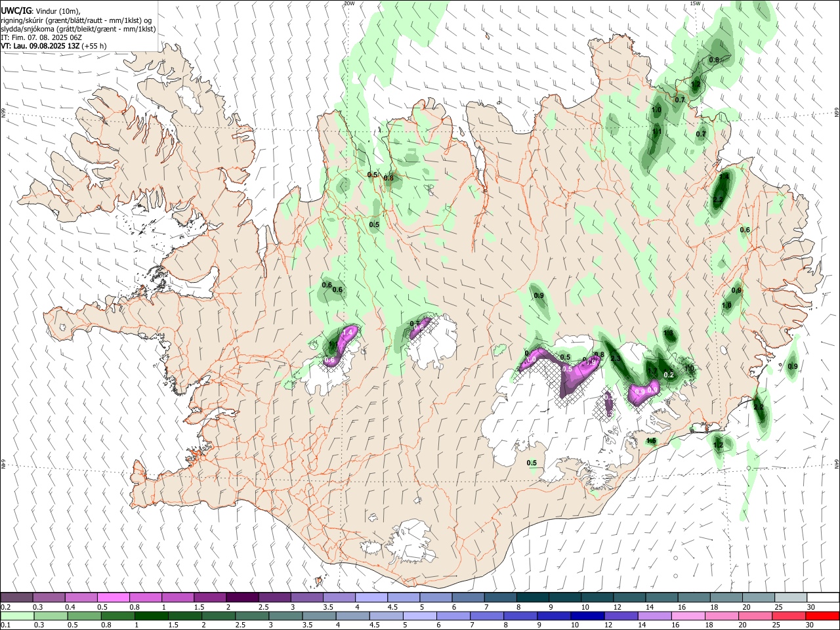840x630 pixels.
Task: Select the darkest purple swatch between 2 and 2.5
Action: (242, 597)
